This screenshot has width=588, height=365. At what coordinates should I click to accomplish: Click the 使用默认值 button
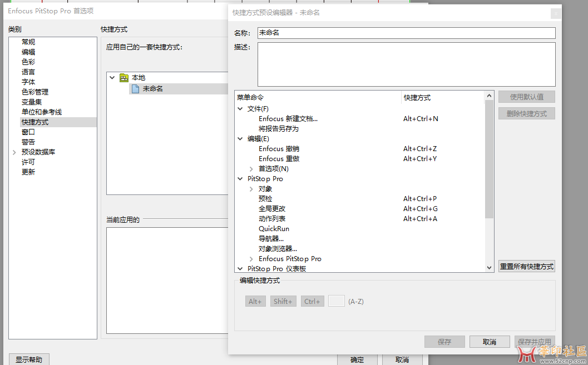tap(526, 97)
